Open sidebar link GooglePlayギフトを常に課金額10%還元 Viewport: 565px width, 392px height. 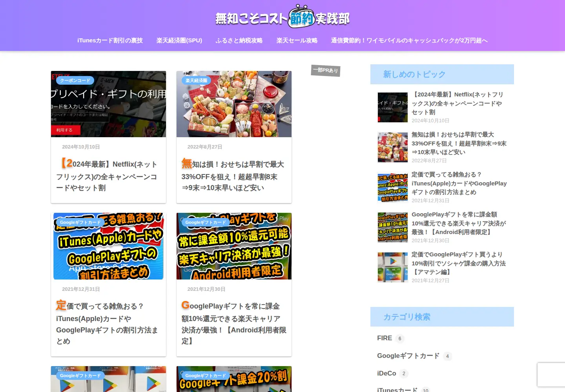coord(459,223)
